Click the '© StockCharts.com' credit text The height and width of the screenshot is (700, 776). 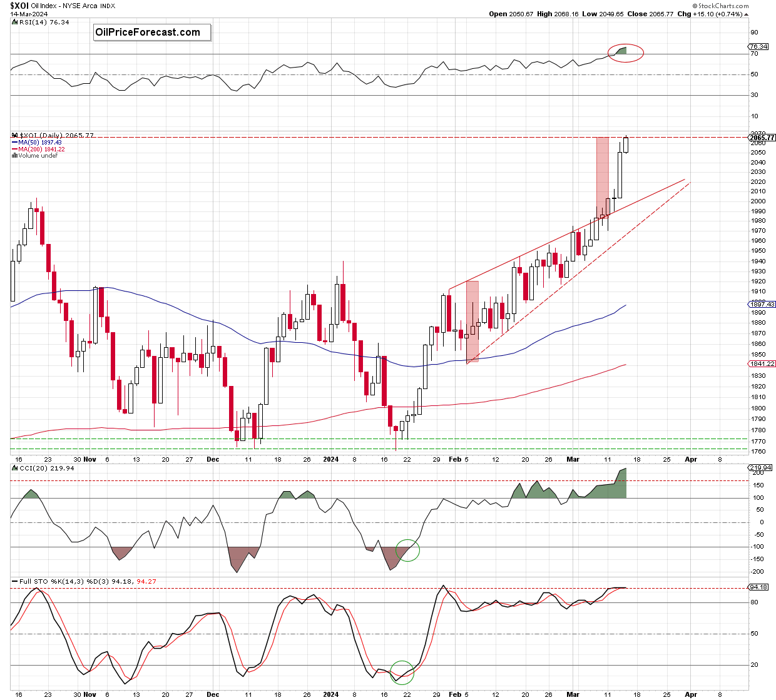[x=720, y=6]
